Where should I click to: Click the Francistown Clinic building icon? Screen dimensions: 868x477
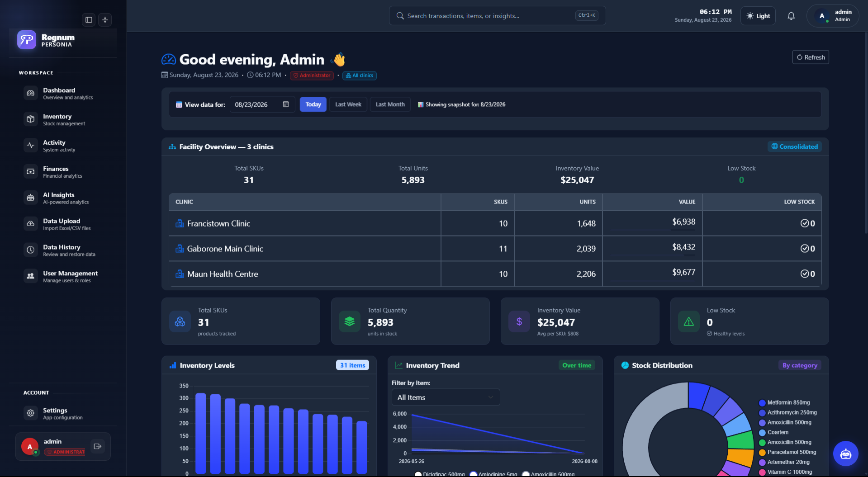(180, 223)
